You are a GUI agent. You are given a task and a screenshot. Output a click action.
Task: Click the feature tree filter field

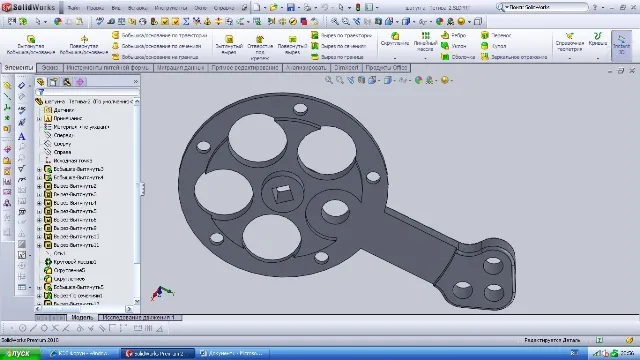[x=87, y=92]
